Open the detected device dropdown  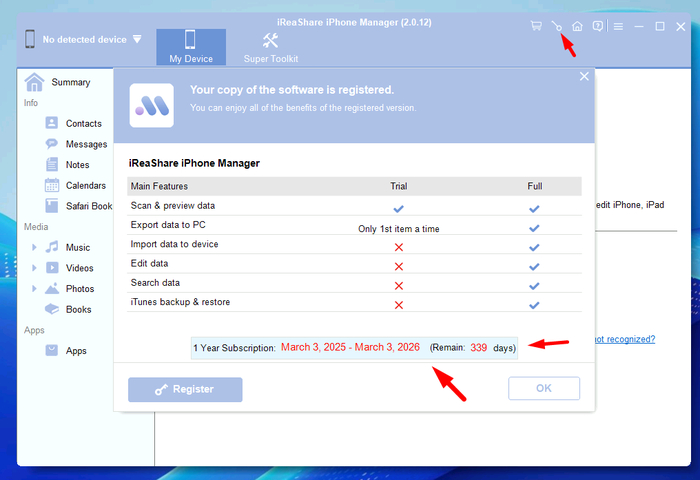coord(137,40)
